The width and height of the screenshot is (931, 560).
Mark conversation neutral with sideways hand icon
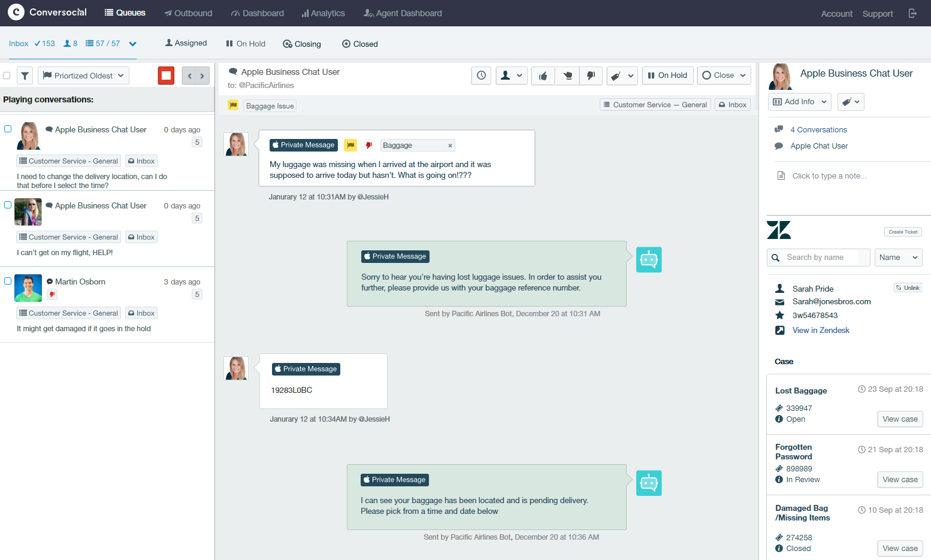tap(567, 75)
